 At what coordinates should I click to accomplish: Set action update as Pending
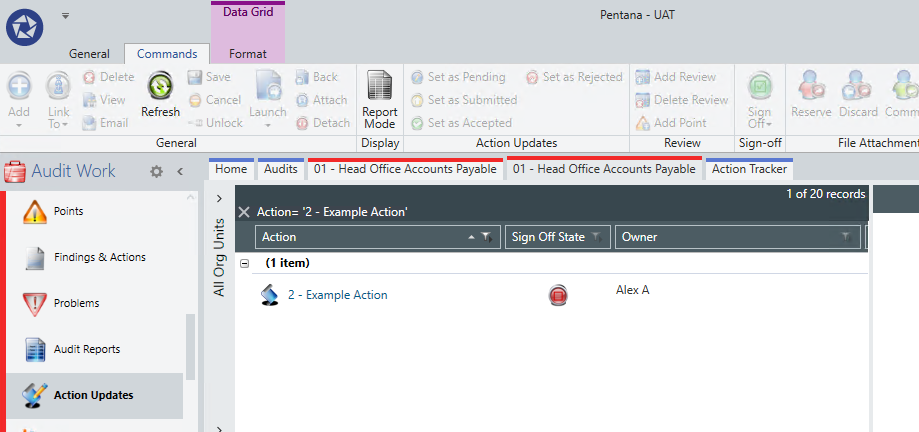click(458, 77)
